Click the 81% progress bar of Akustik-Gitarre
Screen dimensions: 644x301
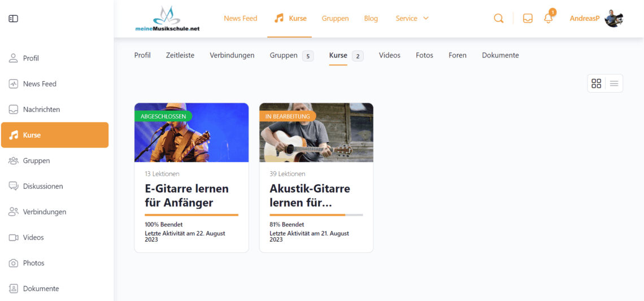316,215
